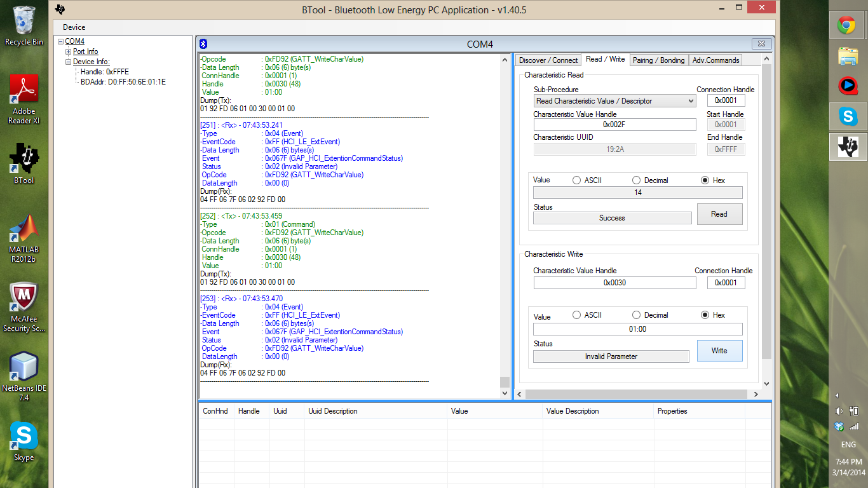Click the Write button
The height and width of the screenshot is (488, 868).
719,351
